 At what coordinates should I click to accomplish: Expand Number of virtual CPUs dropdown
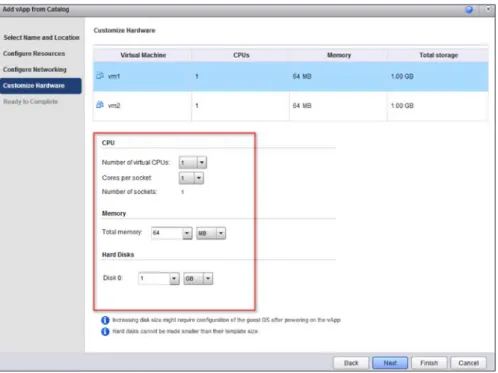[202, 163]
